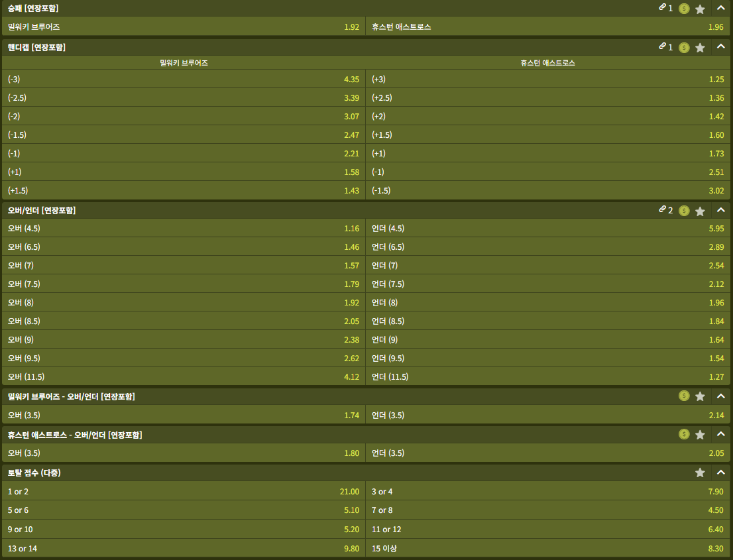Select 오버 (9.5) at 2.62
733x560 pixels.
click(x=184, y=358)
